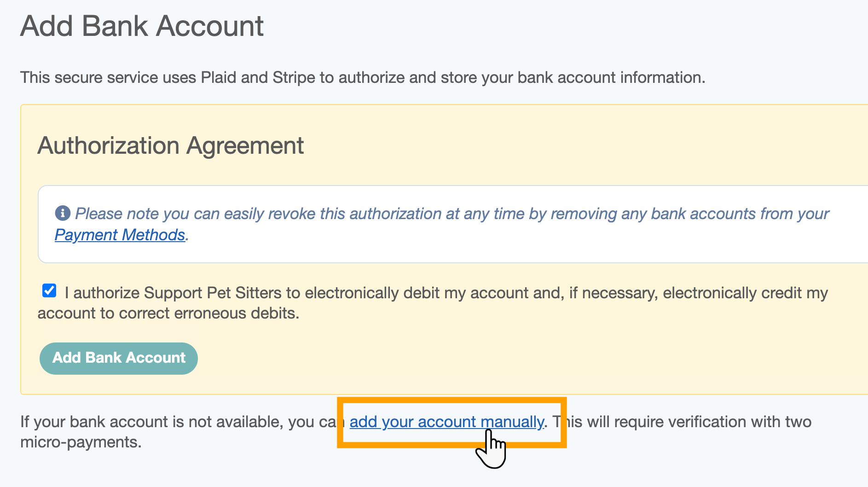Click the 'account to correct erroneous debits' line
The height and width of the screenshot is (487, 868).
click(x=168, y=313)
